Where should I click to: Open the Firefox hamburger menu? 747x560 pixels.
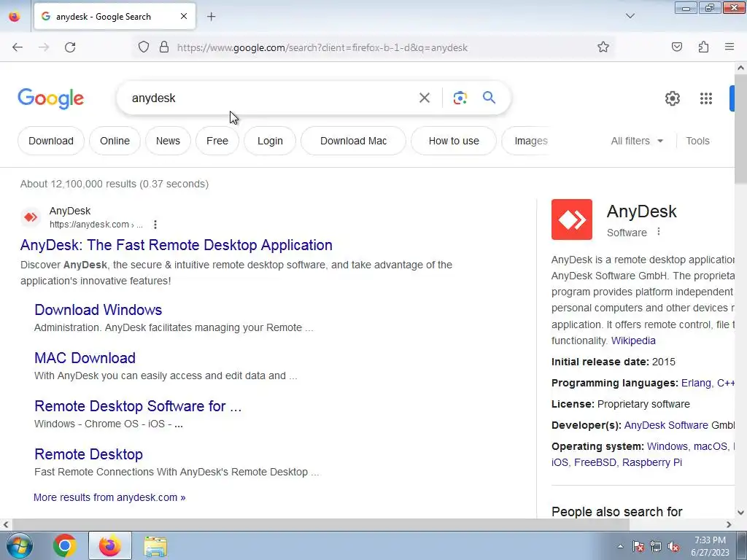click(729, 47)
